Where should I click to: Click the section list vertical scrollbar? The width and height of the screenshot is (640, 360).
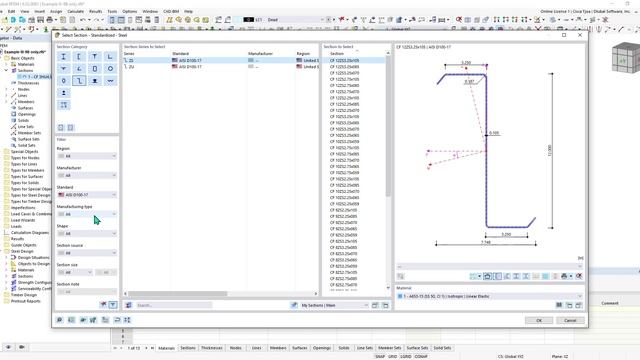(x=388, y=127)
